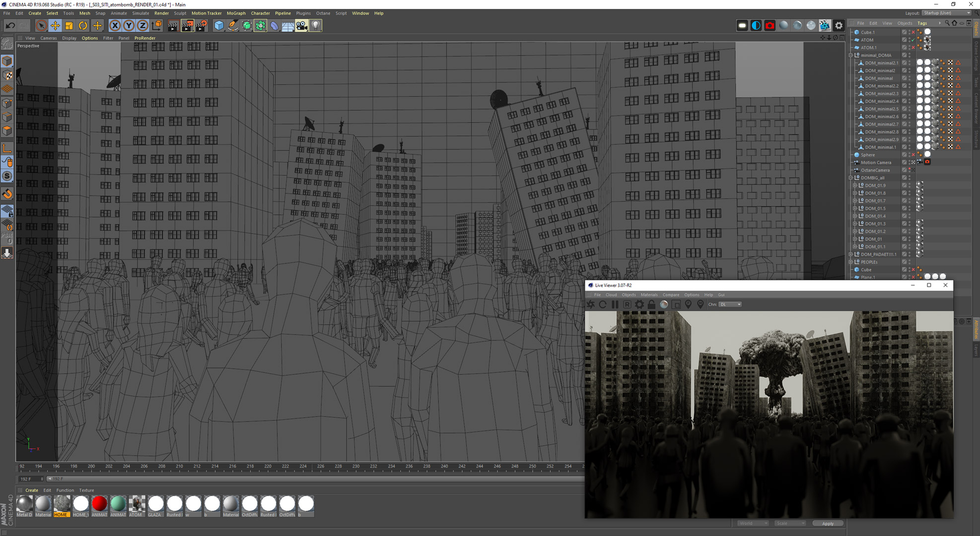Expand the PEOPLEs object group

tap(851, 262)
